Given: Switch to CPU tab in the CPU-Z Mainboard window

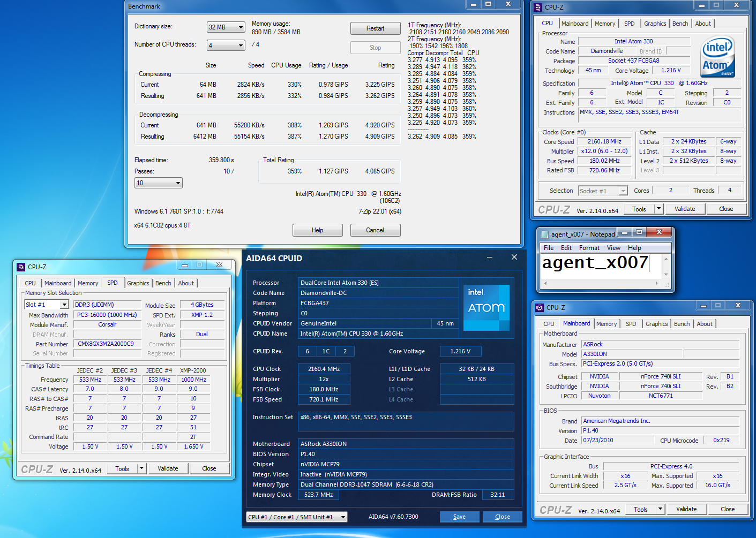Looking at the screenshot, I should [549, 324].
